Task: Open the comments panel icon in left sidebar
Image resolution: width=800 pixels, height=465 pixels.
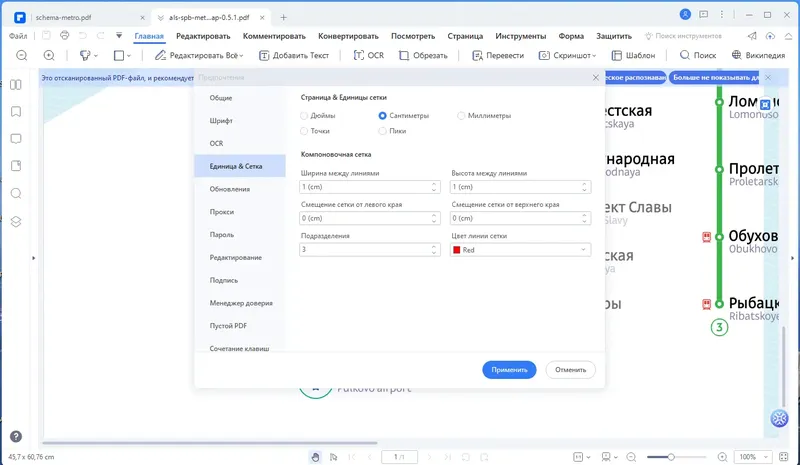Action: click(16, 139)
